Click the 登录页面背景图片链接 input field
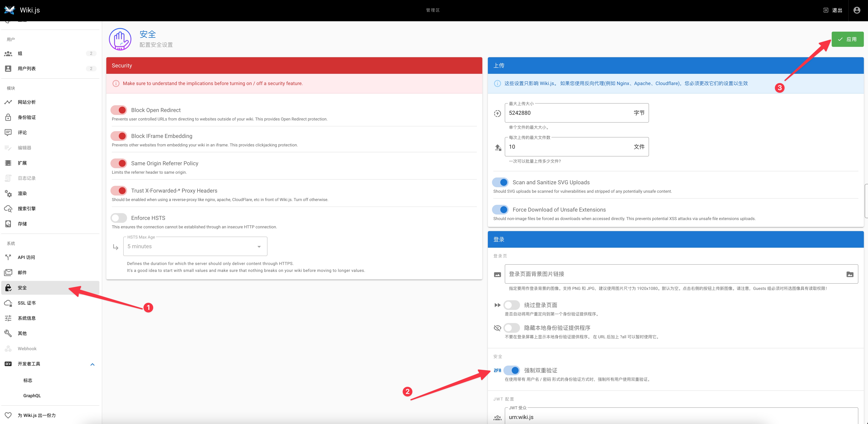Viewport: 868px width, 424px height. coord(681,274)
